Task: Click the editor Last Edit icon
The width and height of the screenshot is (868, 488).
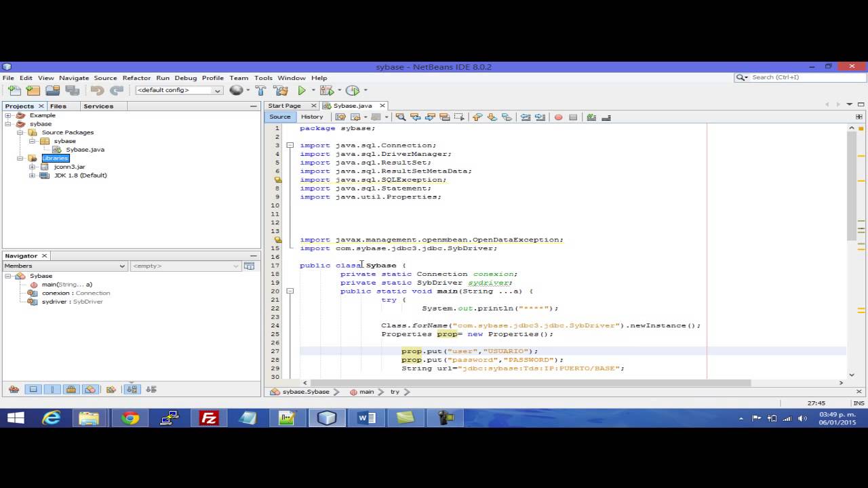Action: pyautogui.click(x=340, y=117)
